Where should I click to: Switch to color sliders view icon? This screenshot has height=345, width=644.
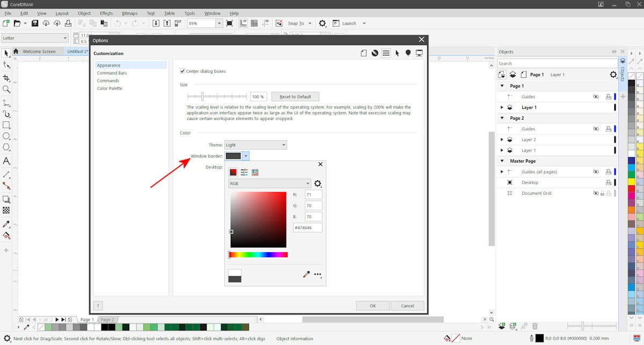coord(244,172)
